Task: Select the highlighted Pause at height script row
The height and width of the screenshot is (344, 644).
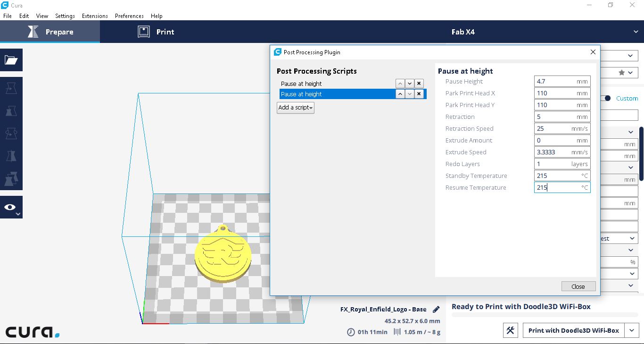Action: 337,94
